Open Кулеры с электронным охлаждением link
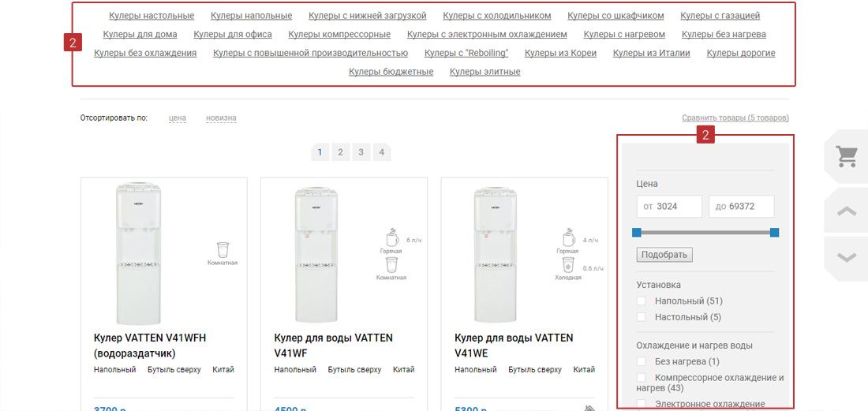Viewport: 868px width, 411px height. 487,34
